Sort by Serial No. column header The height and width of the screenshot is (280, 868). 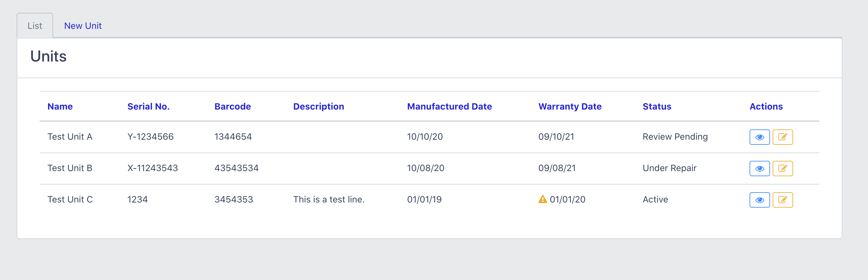tap(148, 106)
